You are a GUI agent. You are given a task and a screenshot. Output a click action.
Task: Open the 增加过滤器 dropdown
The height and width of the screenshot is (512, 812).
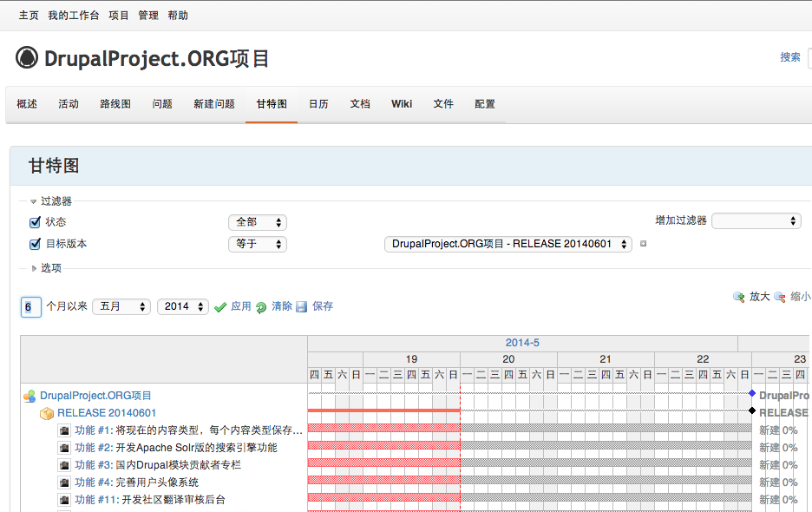tap(756, 220)
